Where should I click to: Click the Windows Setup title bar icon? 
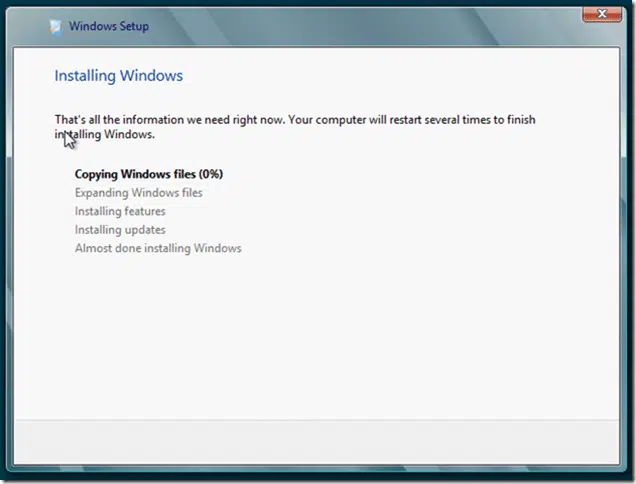click(55, 27)
